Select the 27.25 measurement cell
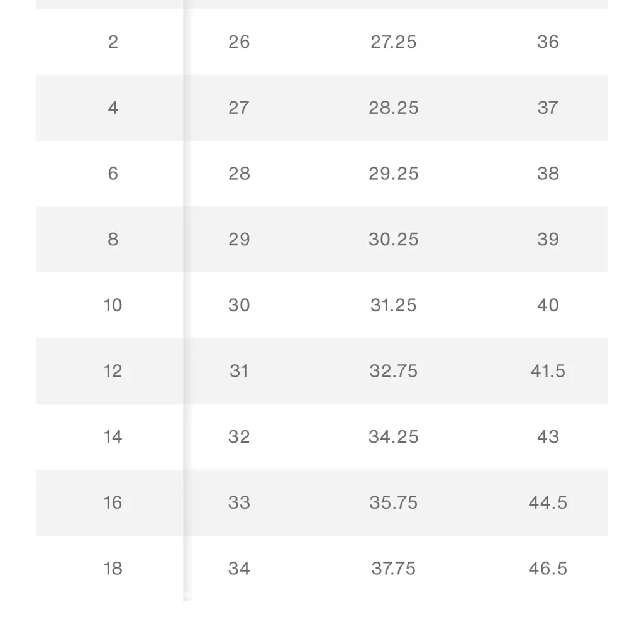 393,42
